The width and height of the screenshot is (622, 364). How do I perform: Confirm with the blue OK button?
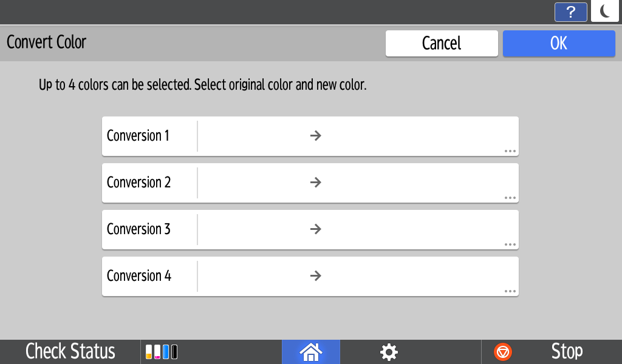pyautogui.click(x=558, y=43)
